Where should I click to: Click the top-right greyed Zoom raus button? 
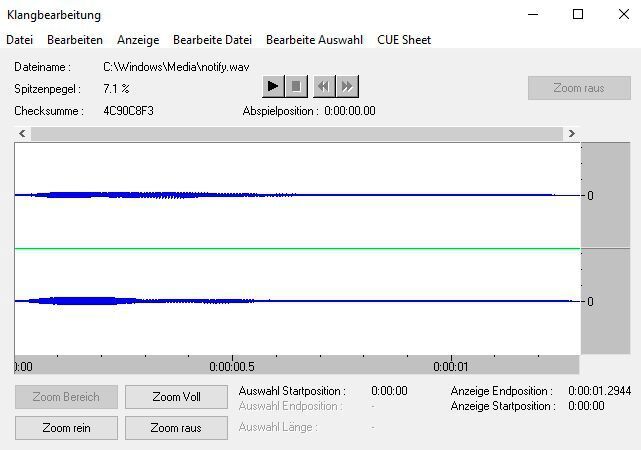579,88
